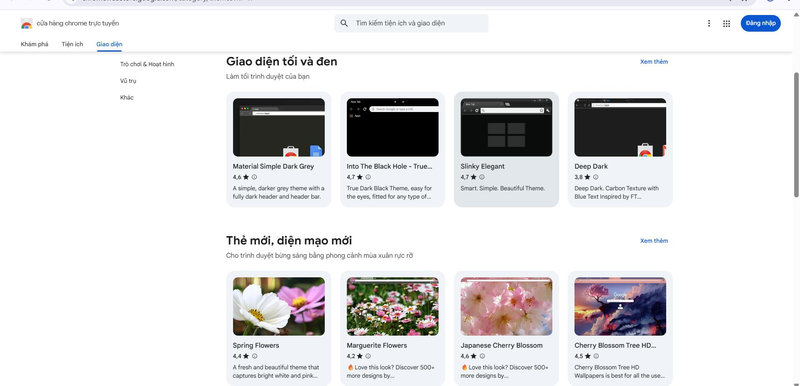Open the Slinky Elegant preview image
800x386 pixels.
point(506,127)
